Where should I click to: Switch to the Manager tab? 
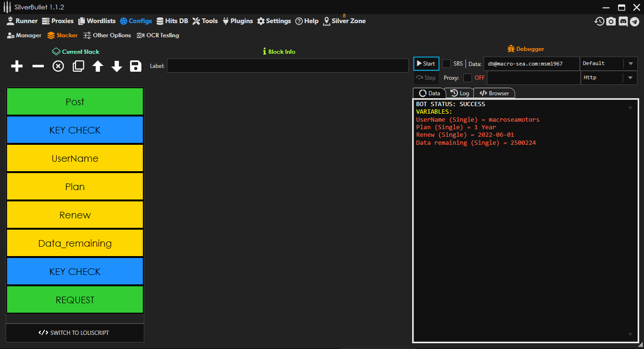pos(25,35)
